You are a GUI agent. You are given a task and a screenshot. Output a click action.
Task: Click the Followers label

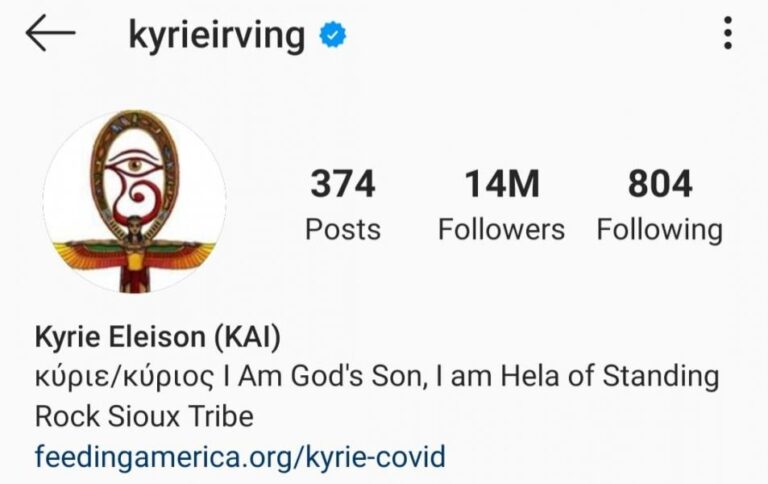point(502,229)
